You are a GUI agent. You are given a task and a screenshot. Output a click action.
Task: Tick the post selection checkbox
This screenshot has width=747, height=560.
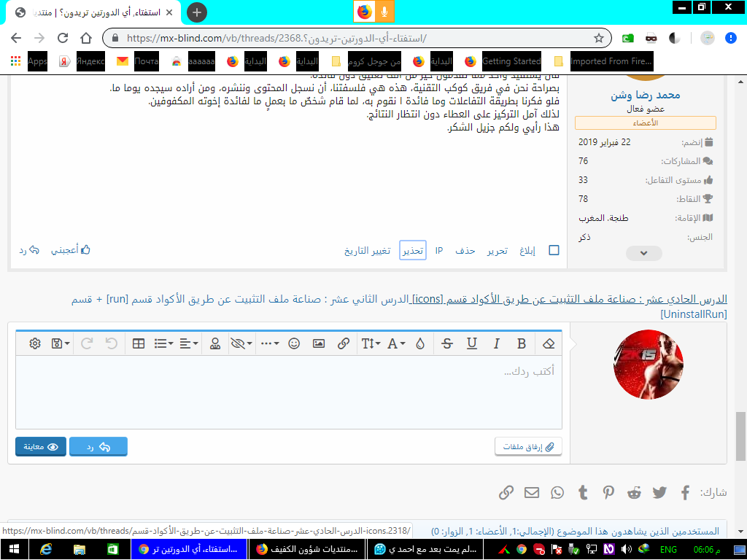point(554,250)
